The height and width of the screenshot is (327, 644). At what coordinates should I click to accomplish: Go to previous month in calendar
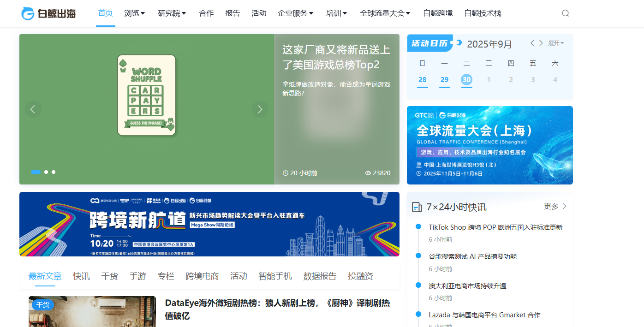pos(532,43)
